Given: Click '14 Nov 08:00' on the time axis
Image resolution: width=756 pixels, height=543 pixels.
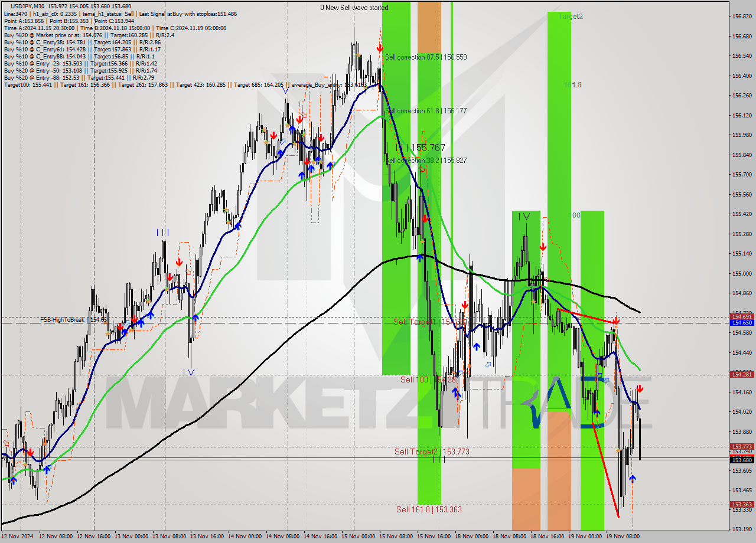Looking at the screenshot, I should (x=283, y=537).
